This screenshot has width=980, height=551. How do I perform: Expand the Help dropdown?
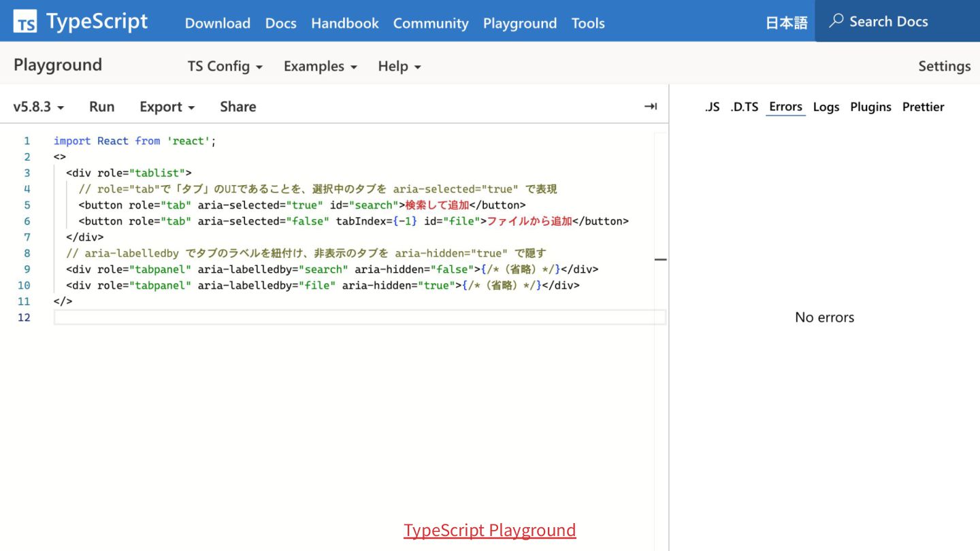point(399,66)
